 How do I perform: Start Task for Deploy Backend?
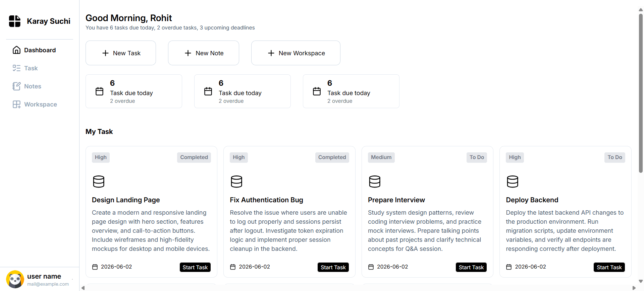click(609, 267)
